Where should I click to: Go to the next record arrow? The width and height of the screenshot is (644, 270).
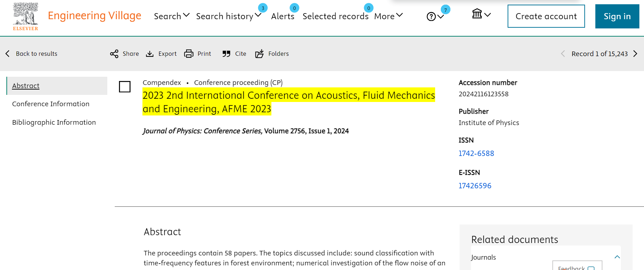click(x=635, y=54)
